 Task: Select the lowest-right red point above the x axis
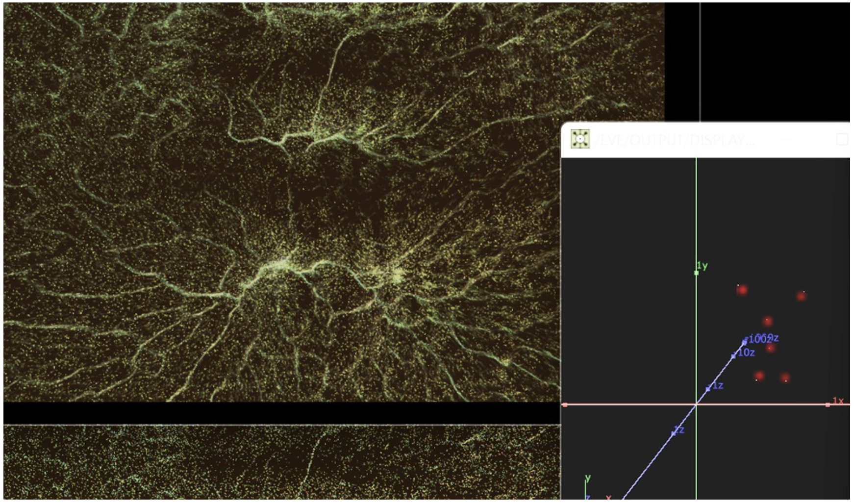pos(785,378)
